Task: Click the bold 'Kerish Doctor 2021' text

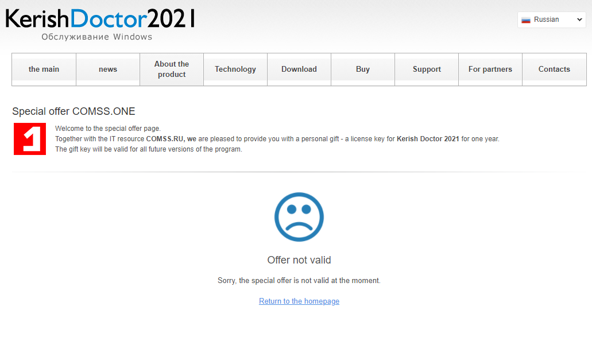Action: point(428,139)
